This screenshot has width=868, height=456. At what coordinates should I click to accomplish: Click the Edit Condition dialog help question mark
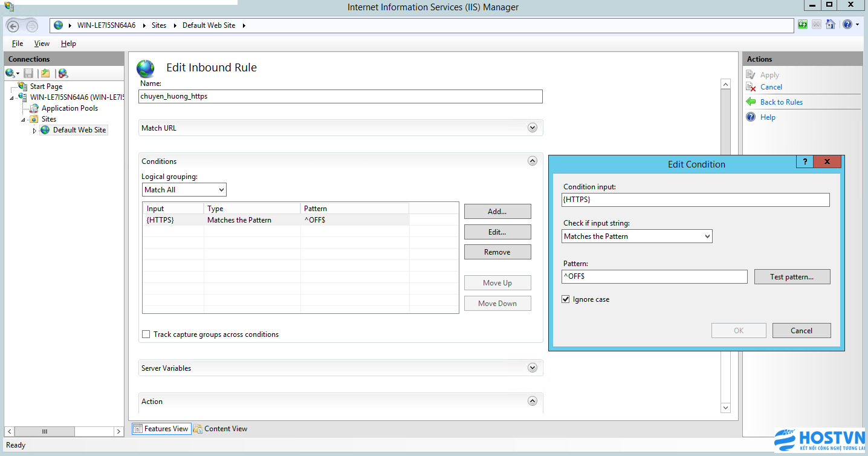click(805, 161)
